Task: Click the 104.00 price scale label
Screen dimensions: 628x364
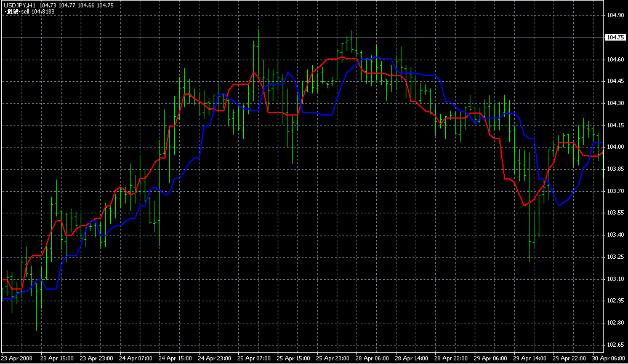Action: (615, 148)
